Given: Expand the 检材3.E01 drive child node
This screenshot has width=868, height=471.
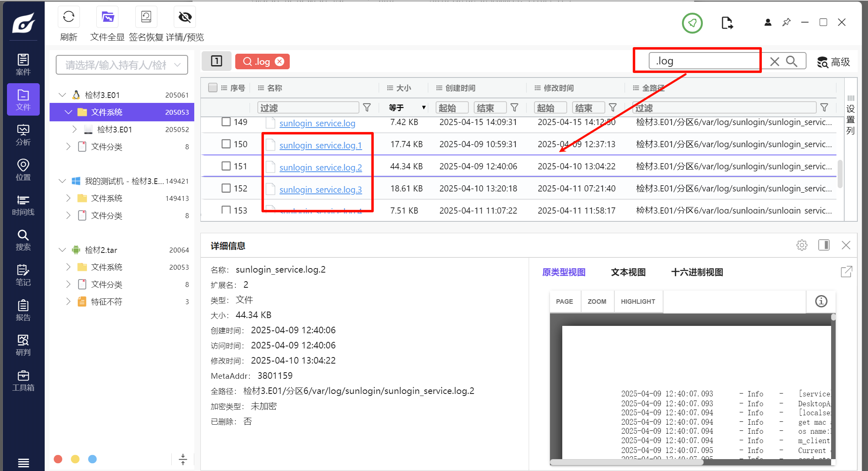Looking at the screenshot, I should 74,130.
